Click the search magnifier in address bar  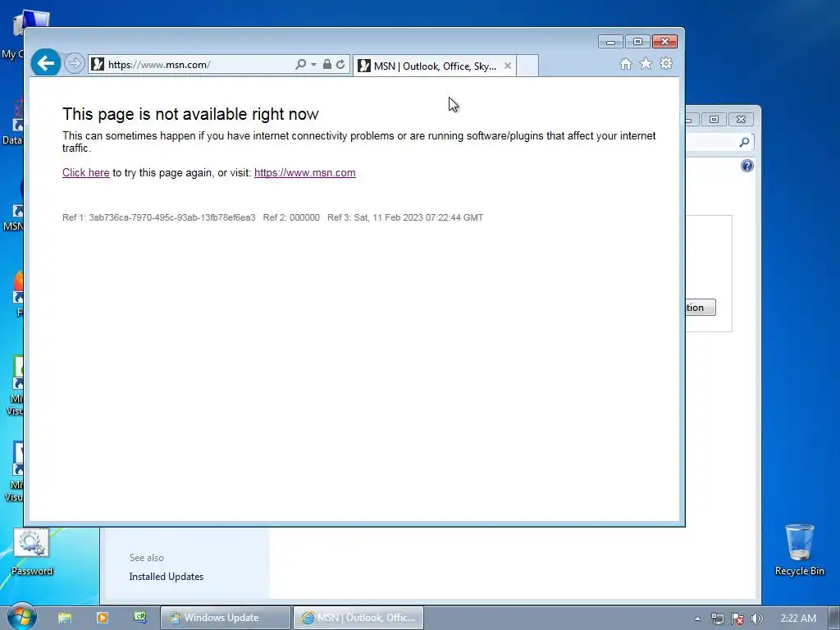pyautogui.click(x=300, y=64)
